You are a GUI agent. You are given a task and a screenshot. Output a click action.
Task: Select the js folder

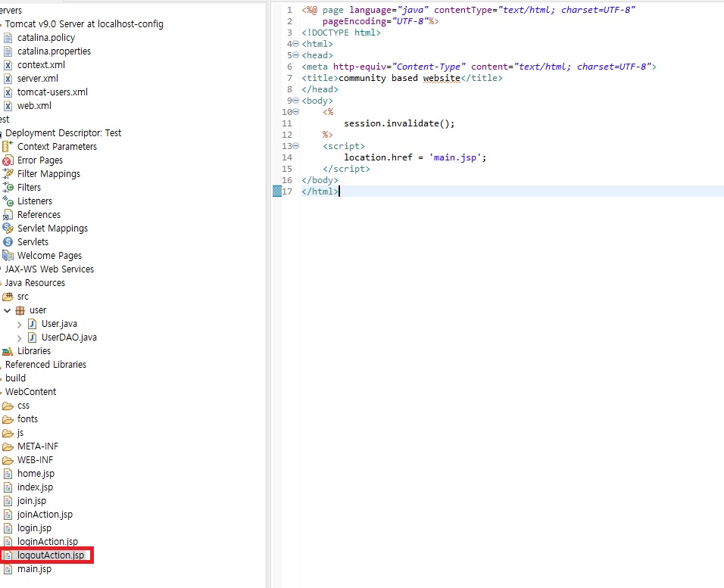pyautogui.click(x=20, y=433)
